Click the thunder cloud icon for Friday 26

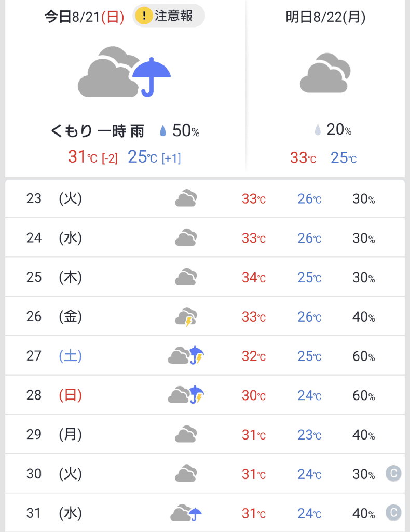click(186, 316)
